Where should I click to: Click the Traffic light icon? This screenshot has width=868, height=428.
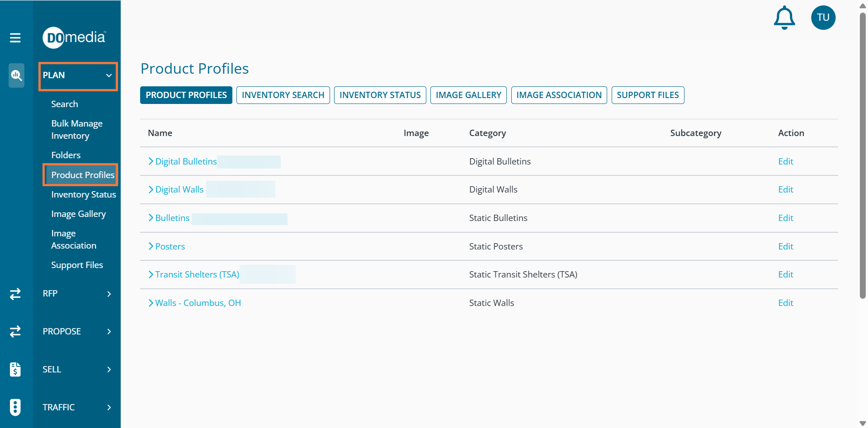(15, 407)
